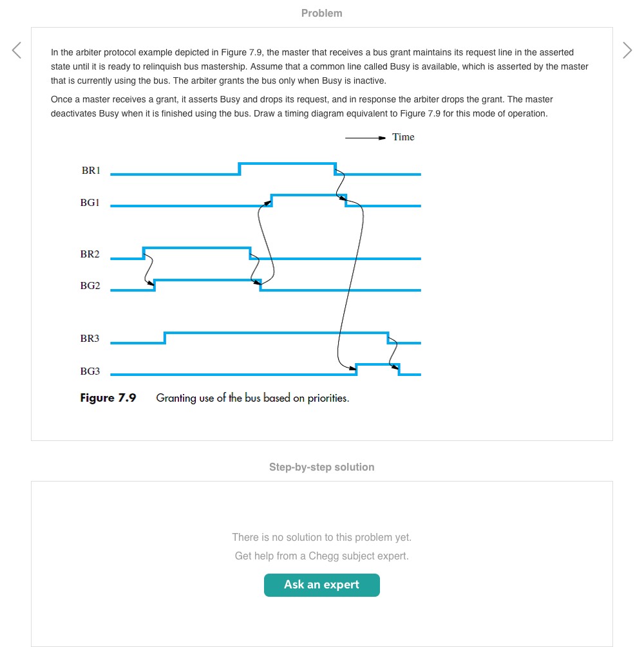Select the BG1 signal label
The width and height of the screenshot is (644, 647).
tap(90, 202)
